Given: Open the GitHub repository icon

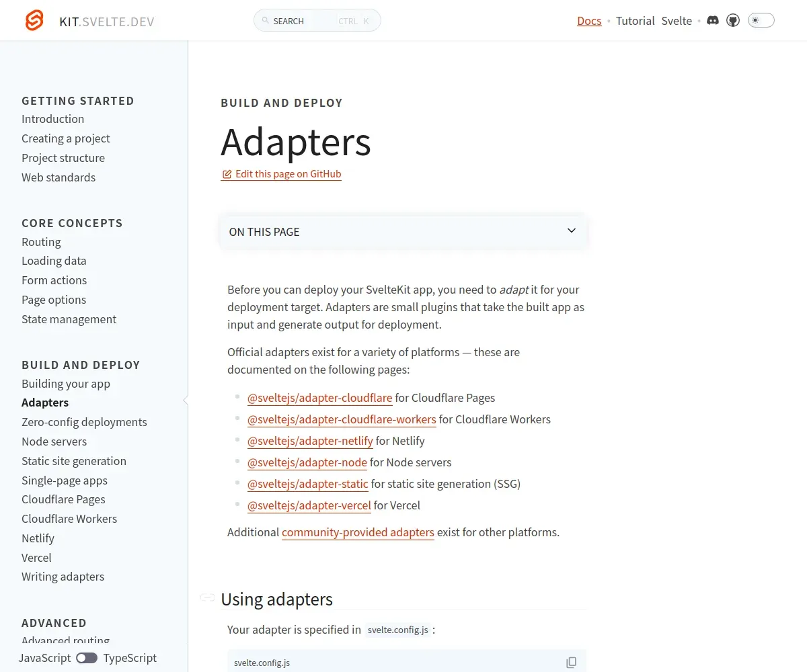Looking at the screenshot, I should click(x=733, y=21).
